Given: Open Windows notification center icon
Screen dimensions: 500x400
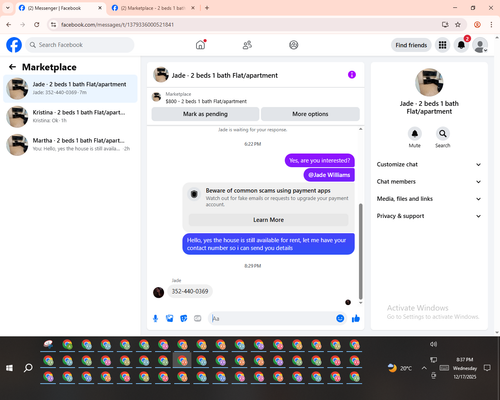Looking at the screenshot, I should 487,368.
